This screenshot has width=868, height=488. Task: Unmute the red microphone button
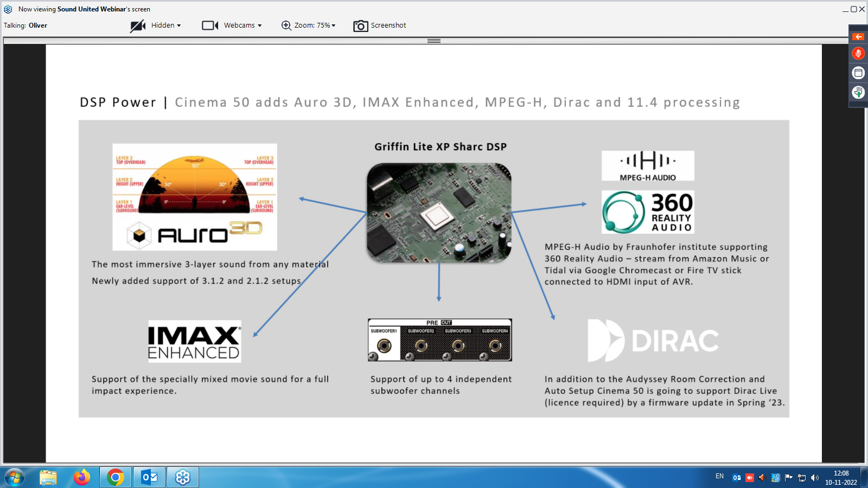click(x=858, y=53)
